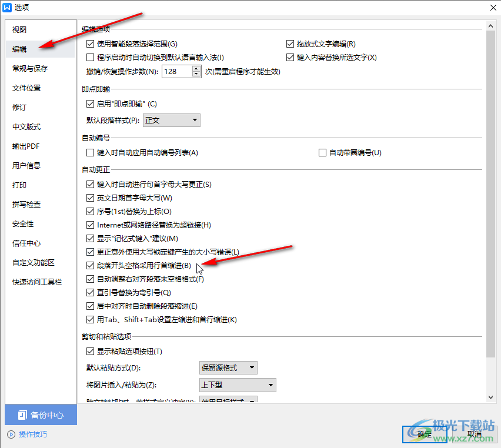
Task: Click the WPS logo icon in title bar
Action: (8, 7)
